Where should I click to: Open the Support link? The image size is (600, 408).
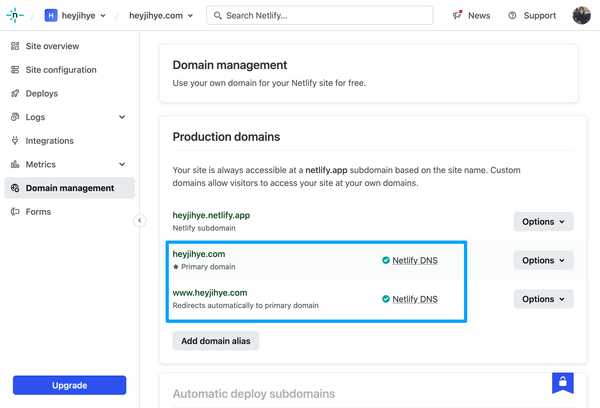coord(540,15)
